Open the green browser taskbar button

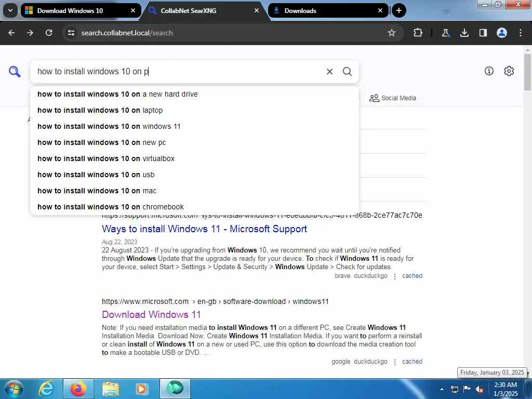[175, 388]
